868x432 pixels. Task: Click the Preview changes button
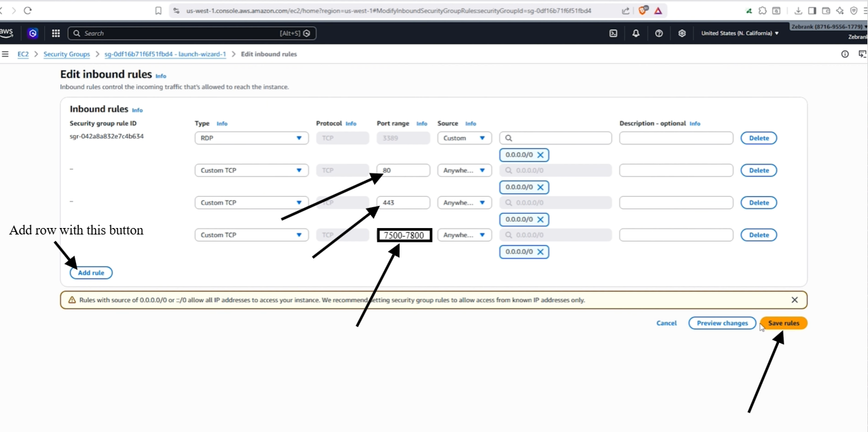click(722, 323)
